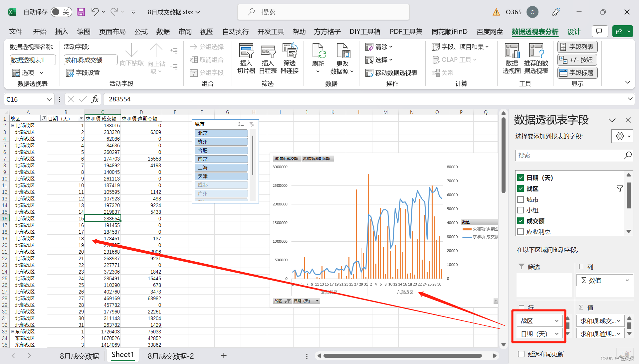Click the O365 account avatar
639x364 pixels.
pyautogui.click(x=532, y=12)
